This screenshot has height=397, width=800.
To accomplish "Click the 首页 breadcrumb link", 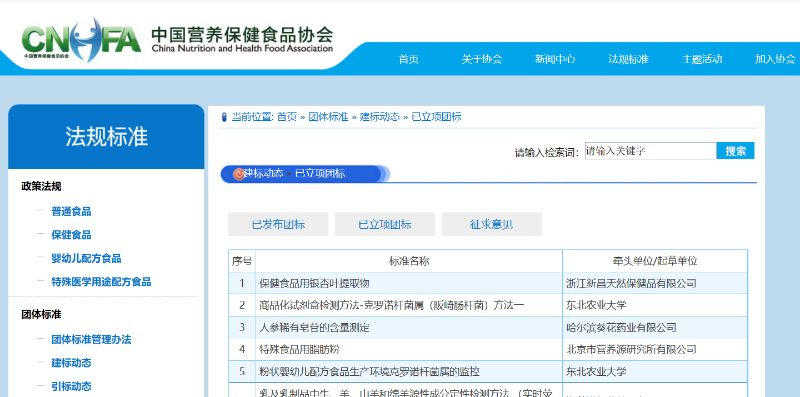I will [287, 117].
